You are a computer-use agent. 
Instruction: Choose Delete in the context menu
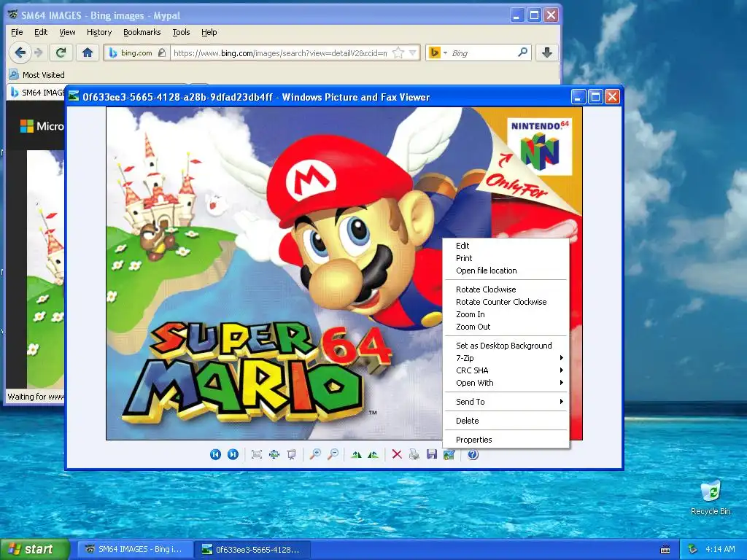pos(506,421)
